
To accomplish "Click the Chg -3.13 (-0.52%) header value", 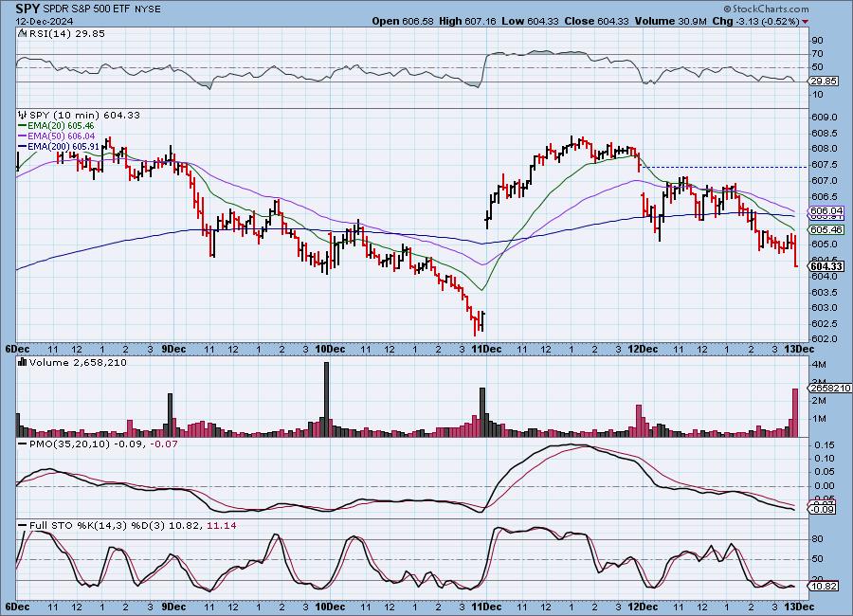I will coord(755,21).
